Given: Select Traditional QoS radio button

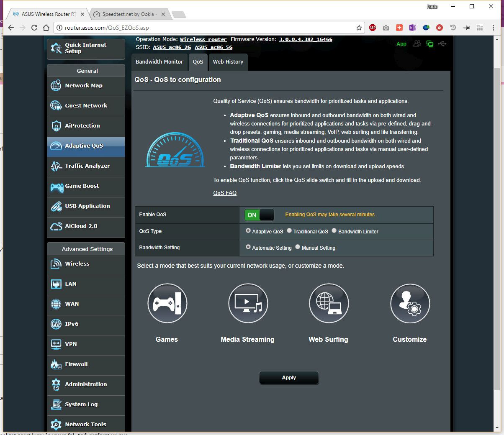Looking at the screenshot, I should click(289, 230).
